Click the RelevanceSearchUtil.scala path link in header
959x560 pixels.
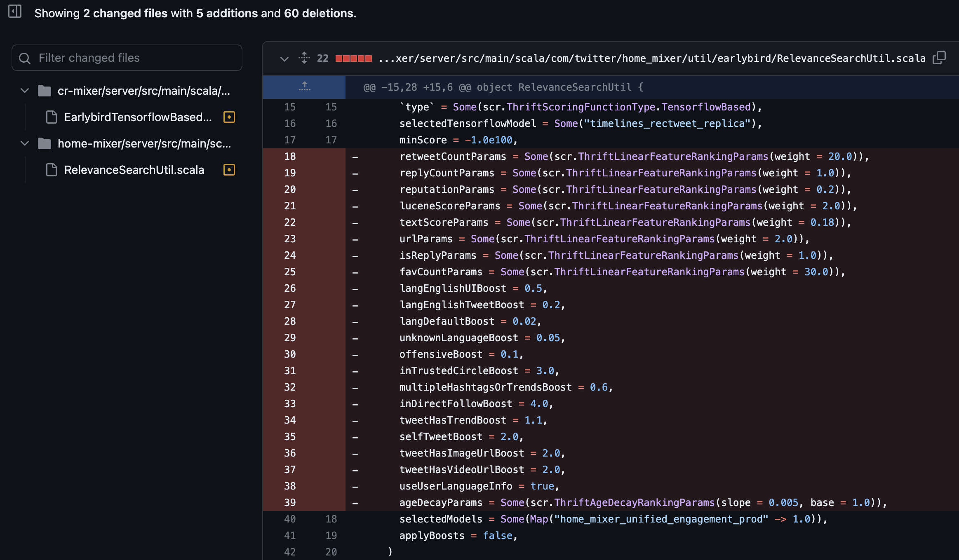[651, 58]
